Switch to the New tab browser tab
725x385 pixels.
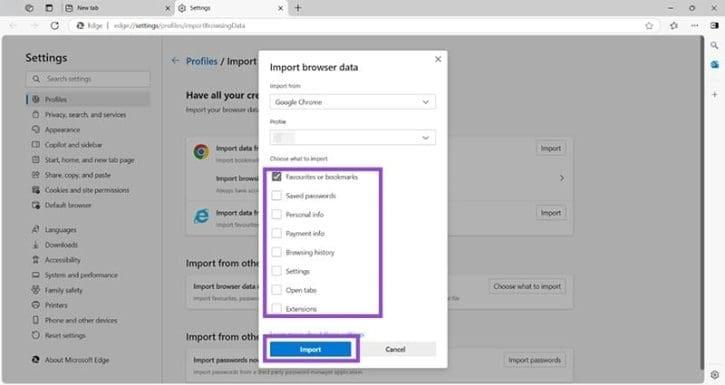click(x=117, y=8)
